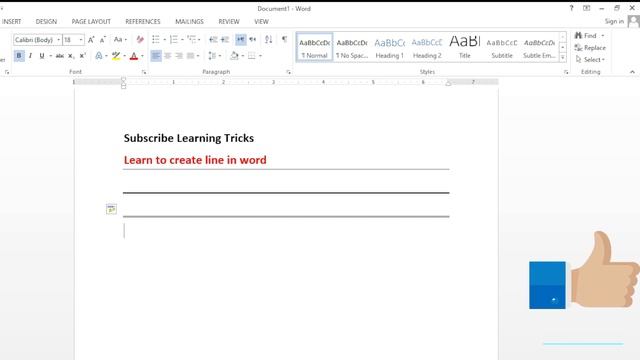Viewport: 640px width, 360px height.
Task: Toggle subscript formatting
Action: (71, 56)
